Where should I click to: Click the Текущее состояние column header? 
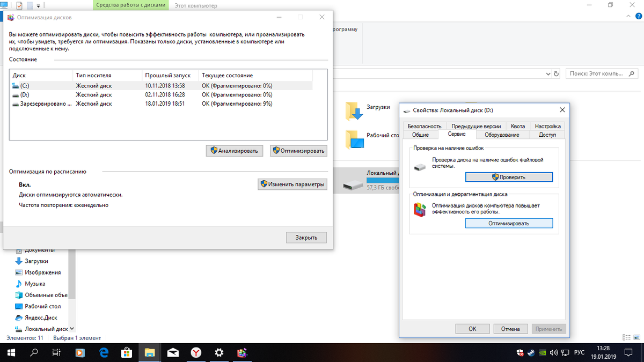[x=255, y=75]
